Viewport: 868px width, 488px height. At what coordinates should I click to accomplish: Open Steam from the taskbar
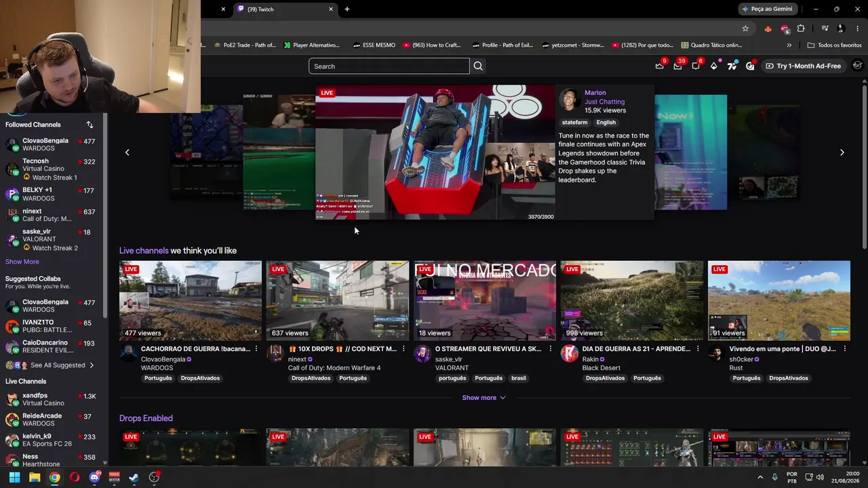(x=134, y=477)
